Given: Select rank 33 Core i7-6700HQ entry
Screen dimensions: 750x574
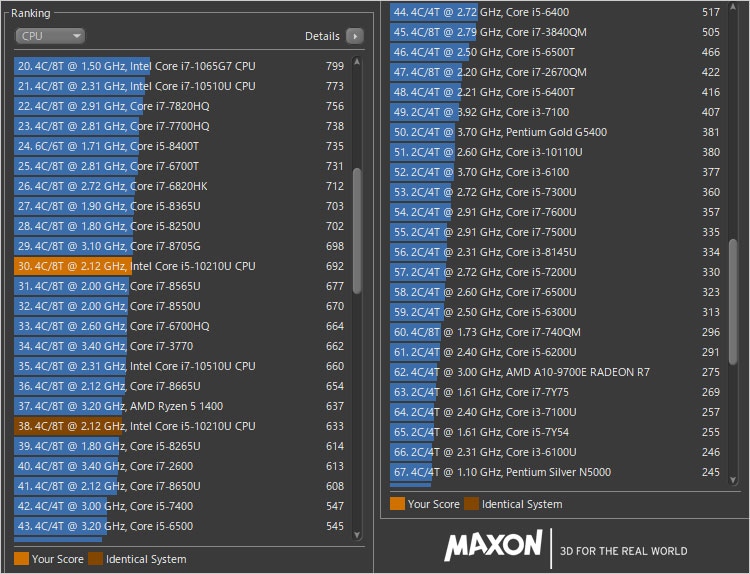Looking at the screenshot, I should click(x=179, y=326).
